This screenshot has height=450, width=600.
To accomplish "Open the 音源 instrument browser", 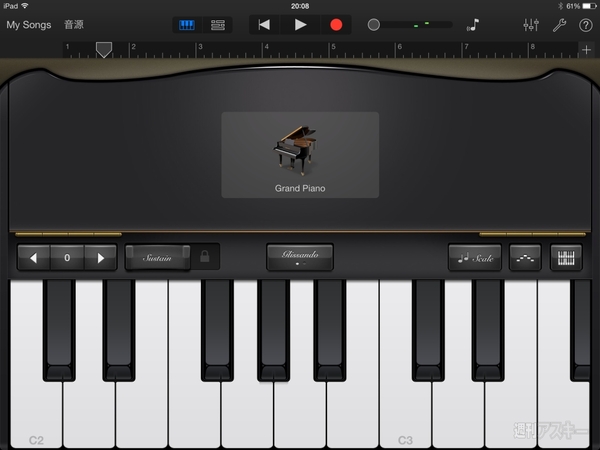I will (x=74, y=25).
